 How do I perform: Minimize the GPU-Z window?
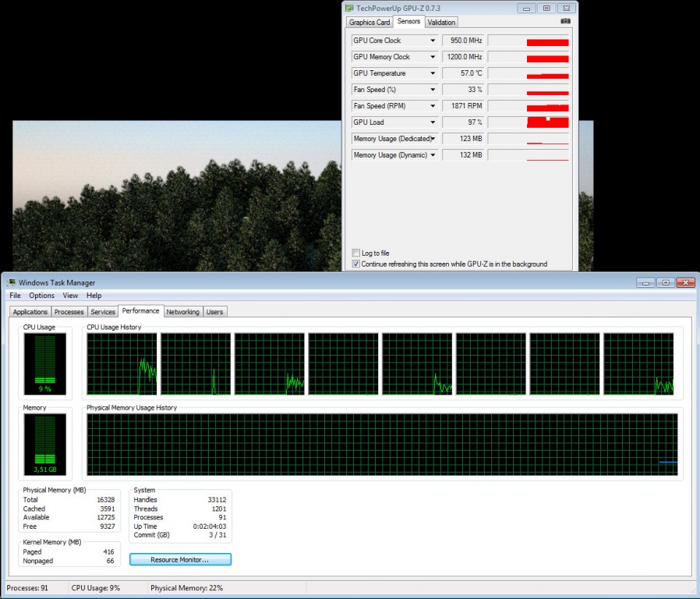click(x=527, y=8)
